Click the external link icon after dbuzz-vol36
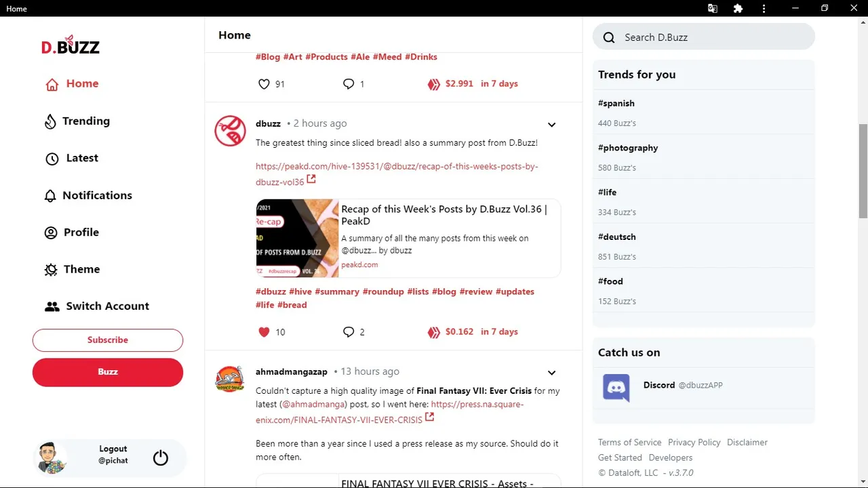Image resolution: width=868 pixels, height=488 pixels. (x=311, y=180)
